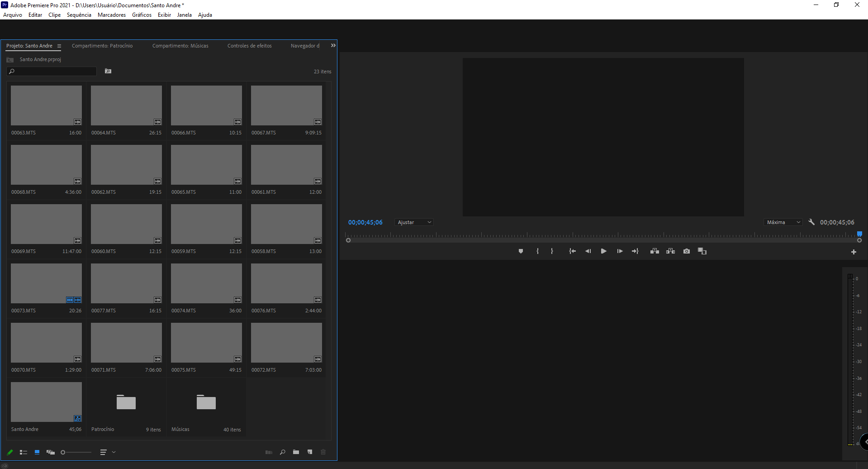Click the Overwrite edit icon

671,251
